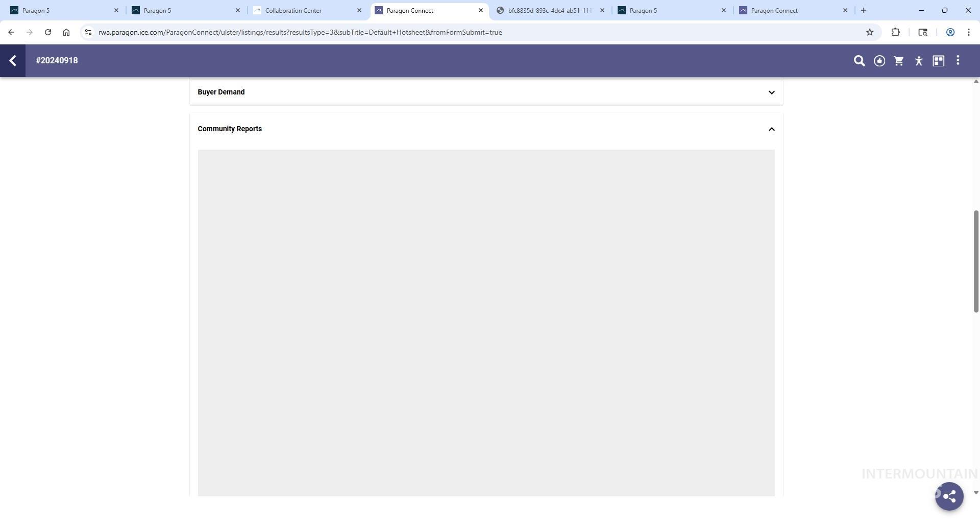Viewport: 980px width, 527px height.
Task: Bookmark this page with the star icon
Action: coord(870,32)
